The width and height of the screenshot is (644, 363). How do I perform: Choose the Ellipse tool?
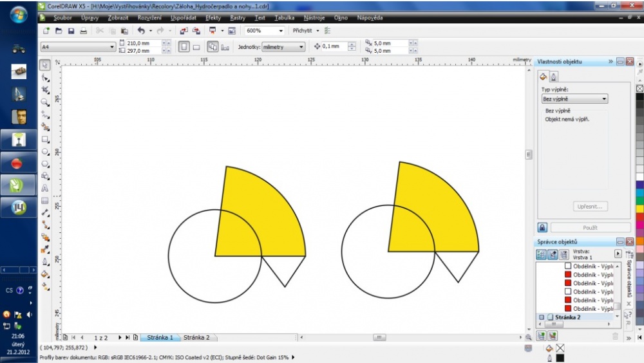coord(45,151)
